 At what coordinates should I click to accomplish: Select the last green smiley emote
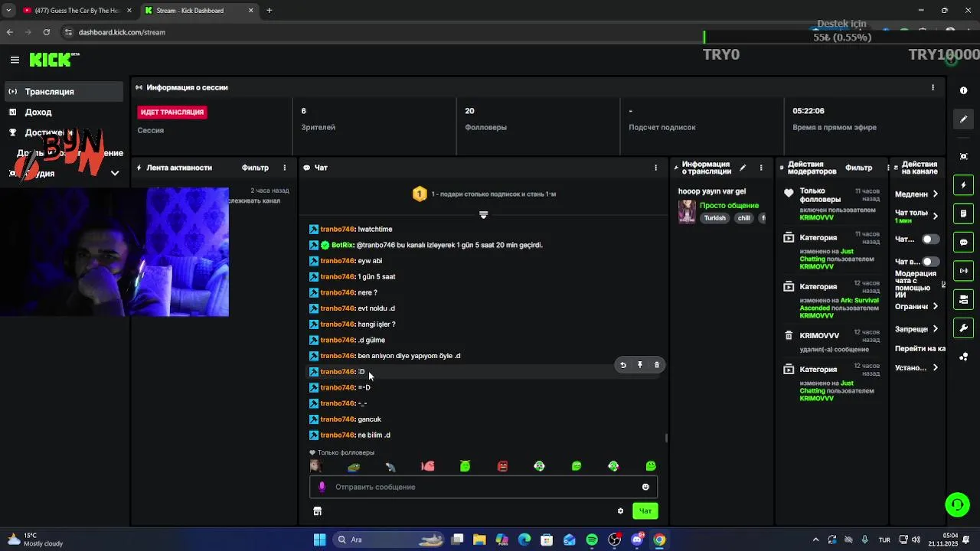651,466
